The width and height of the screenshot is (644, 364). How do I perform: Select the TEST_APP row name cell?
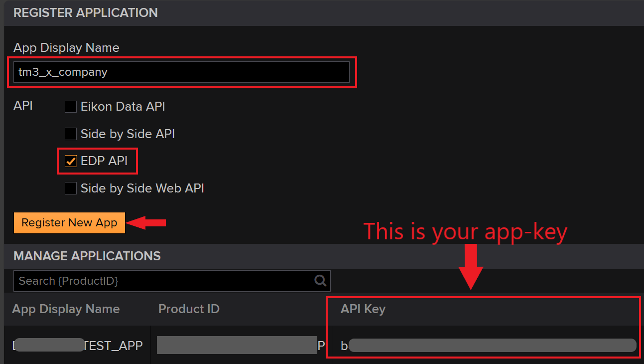click(77, 345)
